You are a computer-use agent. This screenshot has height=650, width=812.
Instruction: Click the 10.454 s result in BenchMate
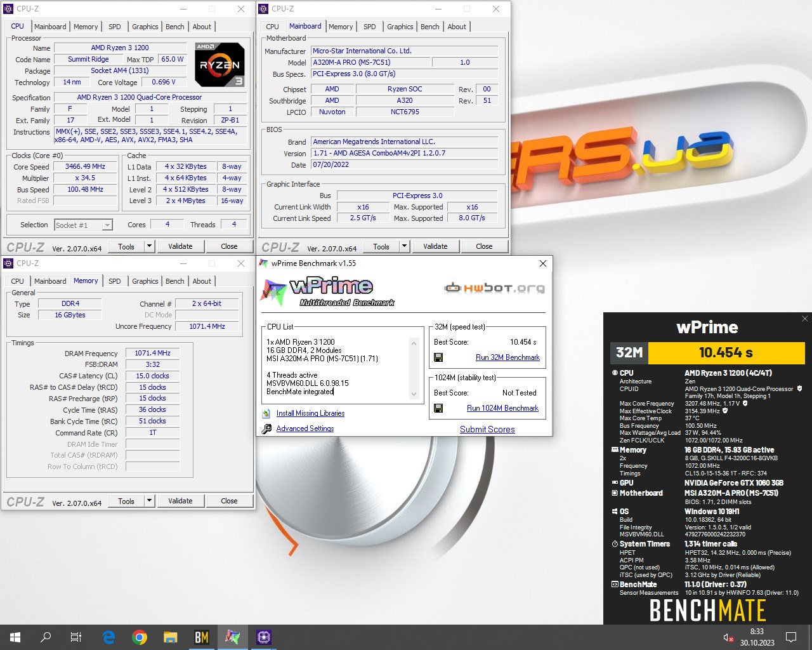coord(726,352)
